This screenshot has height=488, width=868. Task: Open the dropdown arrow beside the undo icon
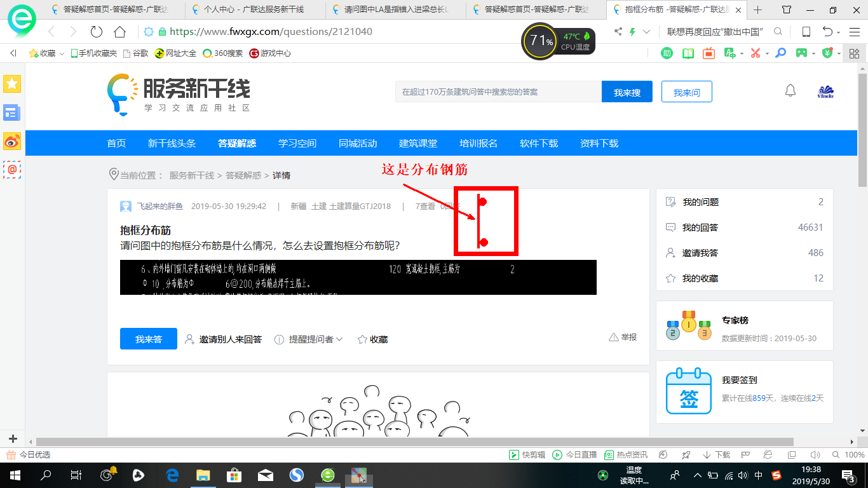click(839, 32)
